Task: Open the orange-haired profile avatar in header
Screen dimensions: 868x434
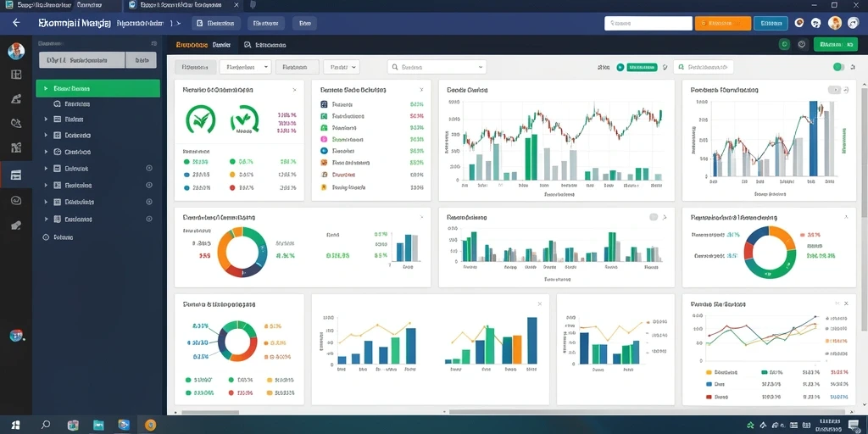Action: point(834,23)
